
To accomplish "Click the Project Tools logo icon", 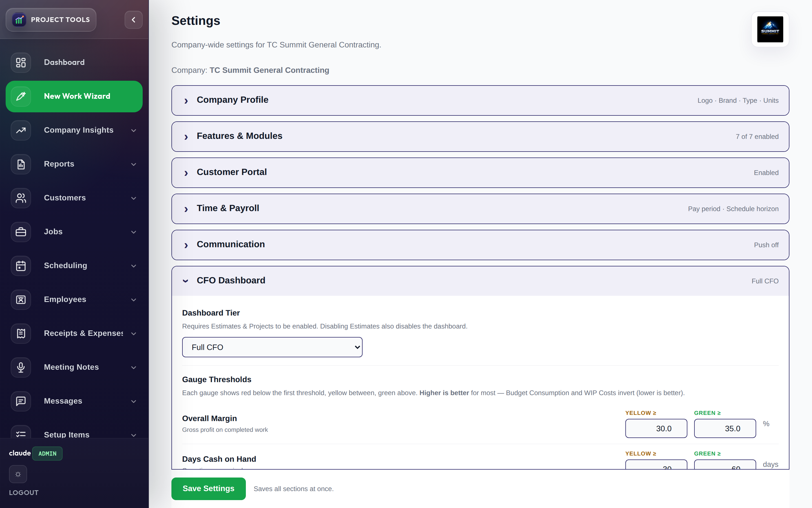I will click(19, 20).
